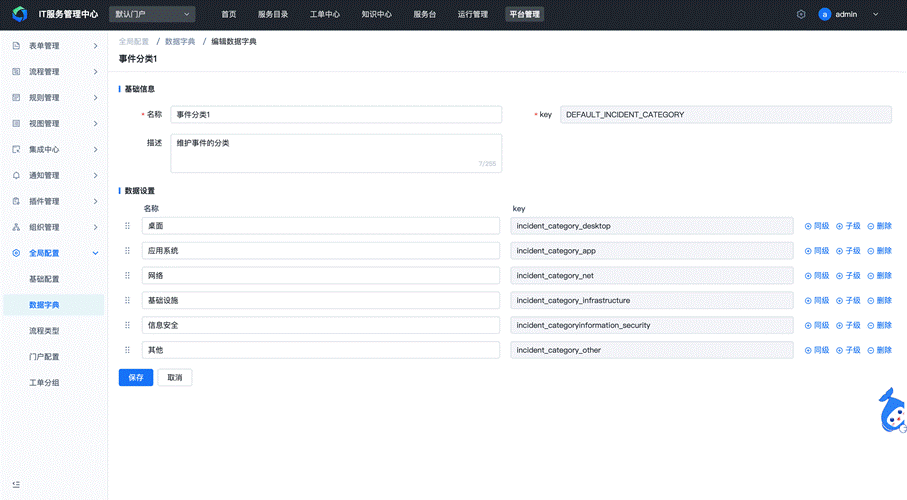Image resolution: width=907 pixels, height=500 pixels.
Task: Click the 视图管理 sidebar icon
Action: pos(16,123)
